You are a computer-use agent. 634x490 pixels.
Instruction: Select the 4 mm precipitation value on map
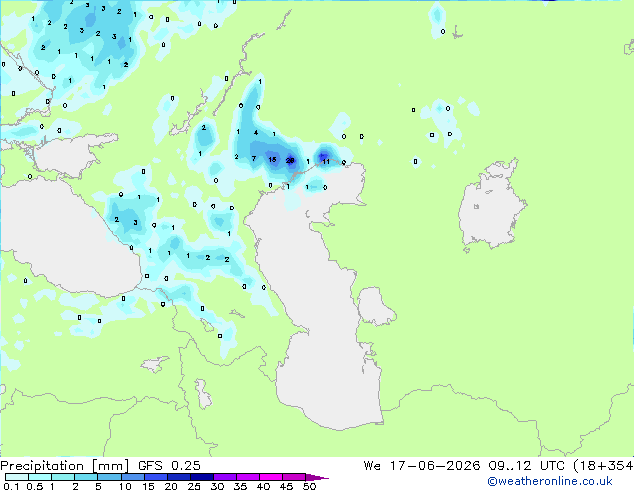[x=256, y=133]
